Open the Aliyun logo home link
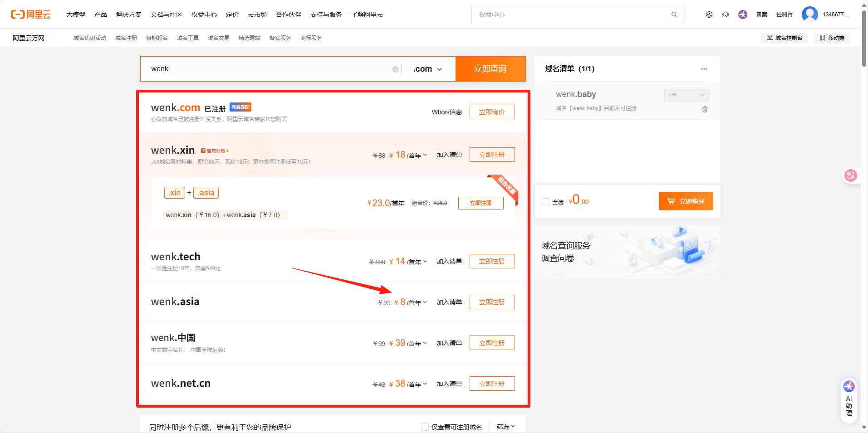 pyautogui.click(x=30, y=15)
